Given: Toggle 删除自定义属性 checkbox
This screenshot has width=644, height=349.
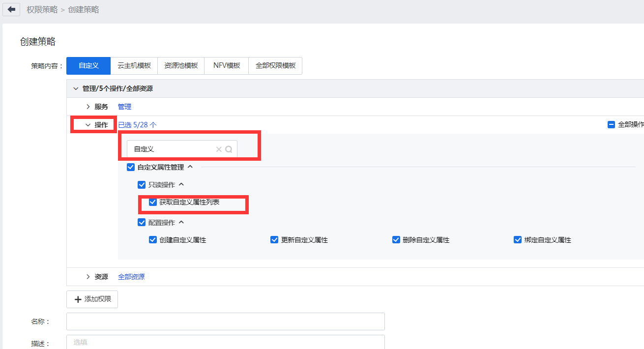Looking at the screenshot, I should click(396, 240).
